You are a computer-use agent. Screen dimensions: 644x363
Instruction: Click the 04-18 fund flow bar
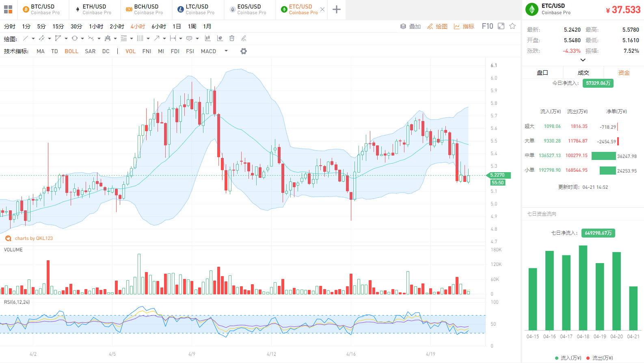pyautogui.click(x=583, y=287)
